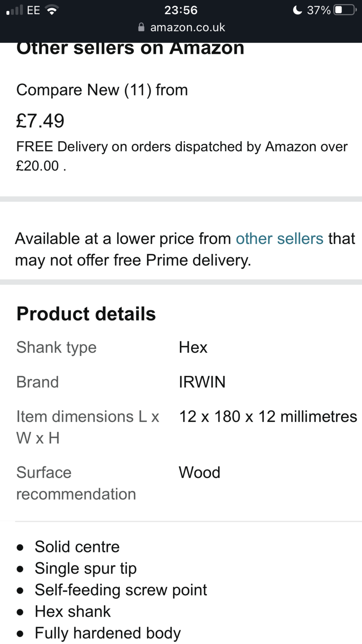Image resolution: width=362 pixels, height=644 pixels.
Task: Tap the IRWIN brand value
Action: click(202, 382)
